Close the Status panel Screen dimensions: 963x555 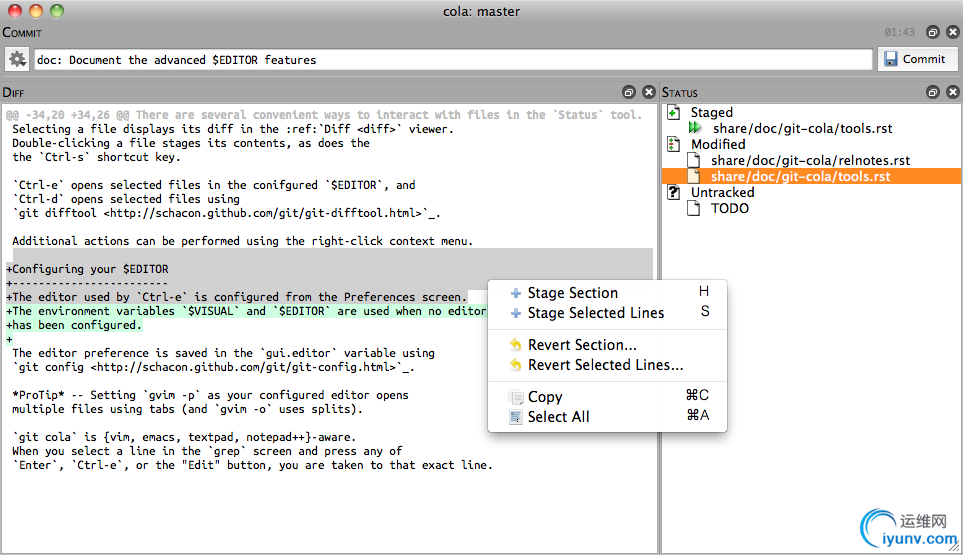tap(952, 92)
